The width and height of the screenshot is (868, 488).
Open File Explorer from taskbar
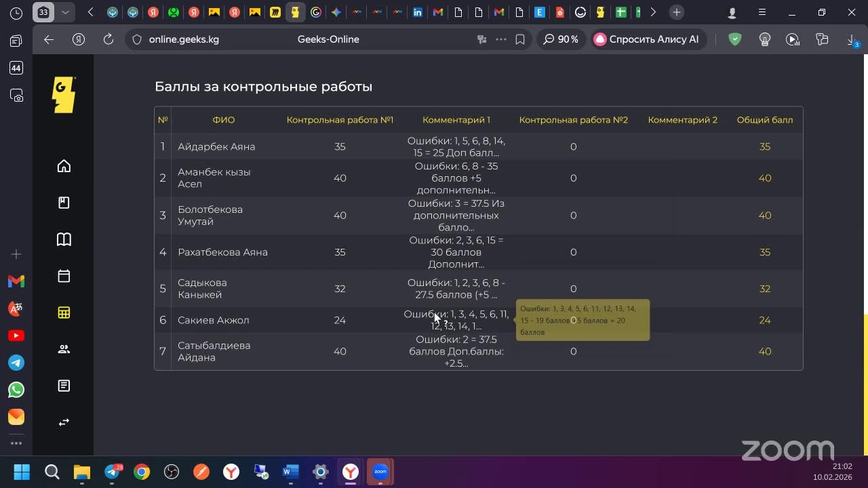tap(82, 472)
